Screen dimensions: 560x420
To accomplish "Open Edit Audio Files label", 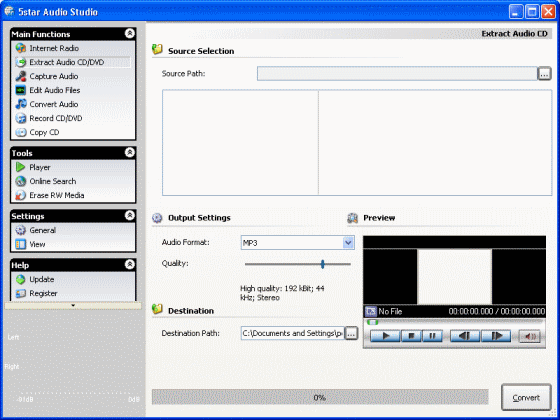I will coord(55,90).
